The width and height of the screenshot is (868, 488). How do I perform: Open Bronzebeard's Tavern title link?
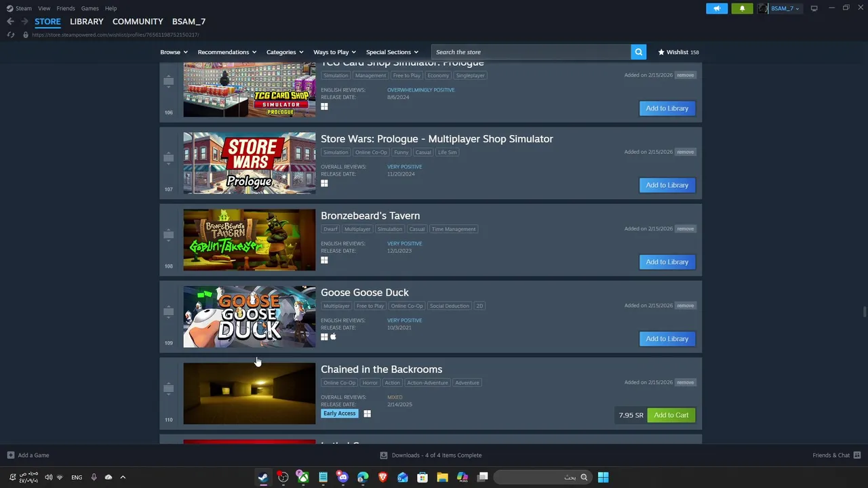pos(370,216)
